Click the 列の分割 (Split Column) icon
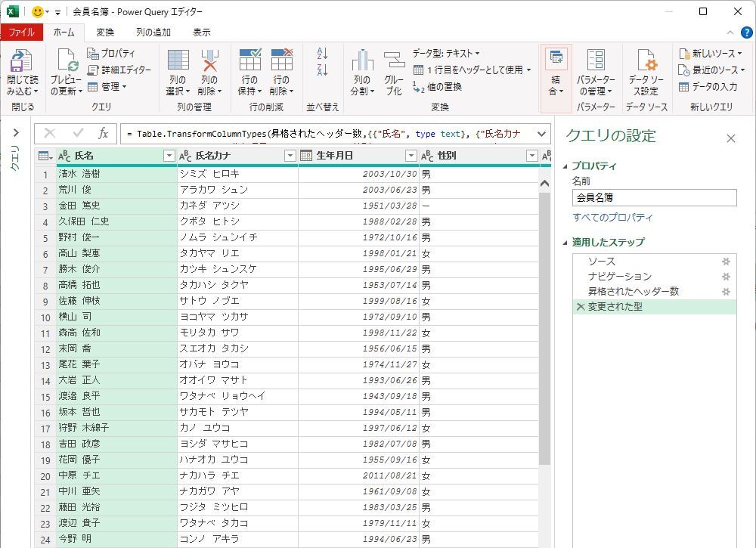756x548 pixels. (362, 62)
